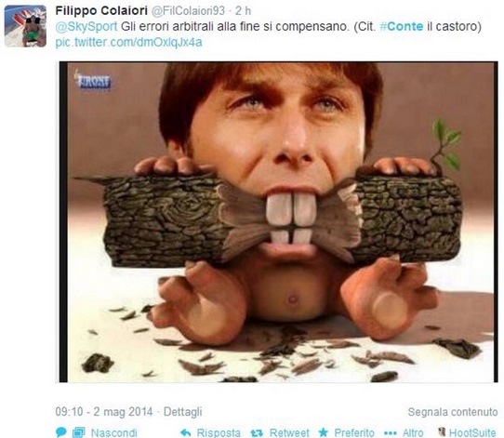Open the @SkySport mention link
This screenshot has height=438, width=504.
coord(86,26)
